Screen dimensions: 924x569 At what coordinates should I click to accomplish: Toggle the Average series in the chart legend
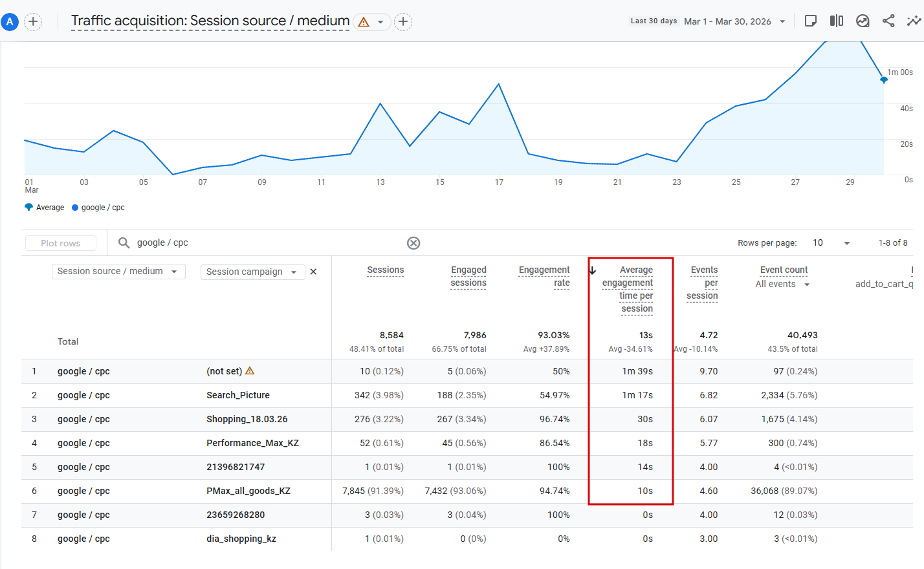45,208
